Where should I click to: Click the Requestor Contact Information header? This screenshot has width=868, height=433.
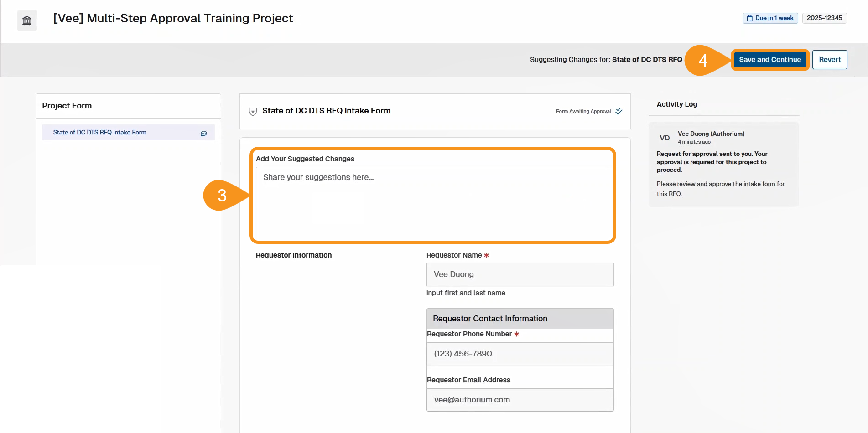[x=520, y=319]
